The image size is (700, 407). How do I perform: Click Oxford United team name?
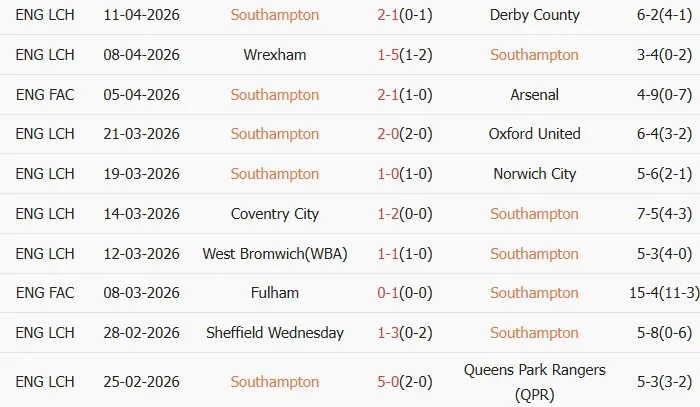(x=534, y=134)
